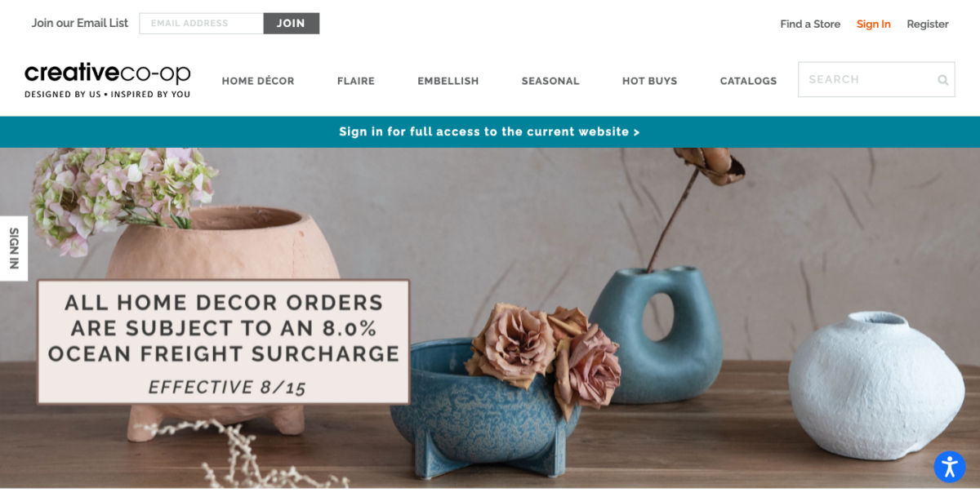Image resolution: width=980 pixels, height=497 pixels.
Task: Click into the Search box
Action: coord(876,80)
